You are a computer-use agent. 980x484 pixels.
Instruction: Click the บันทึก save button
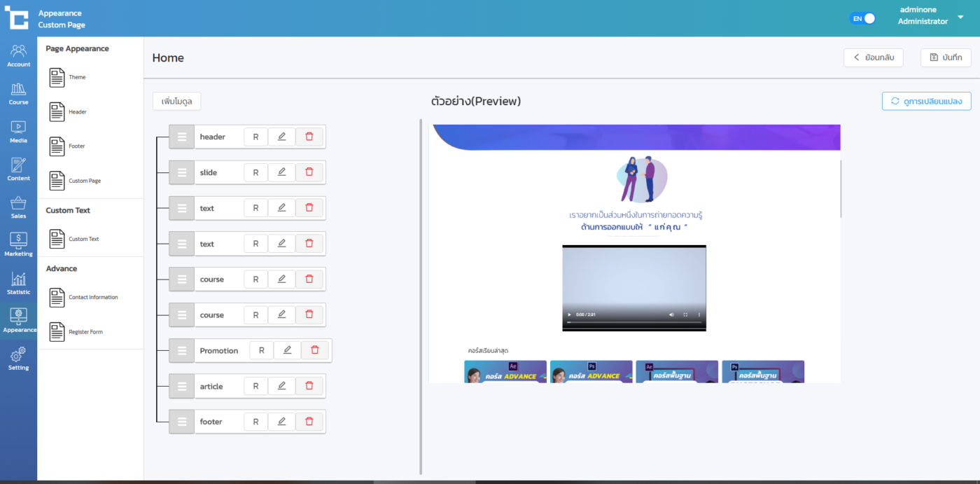click(x=946, y=57)
